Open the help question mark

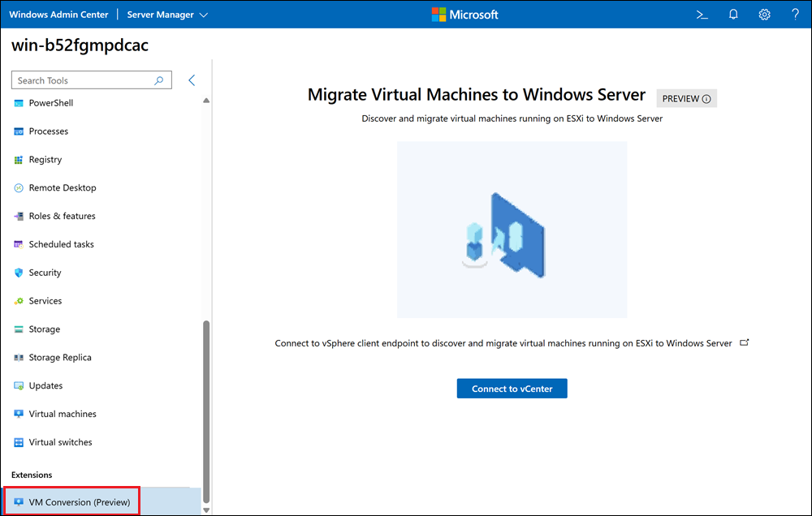(794, 14)
